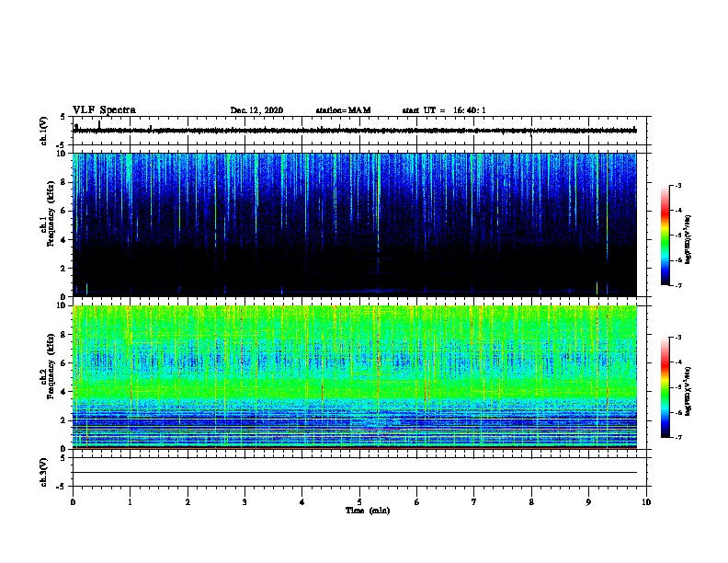Click the "4" kHz tick of ch.2 spectrogram
The image size is (728, 563).
63,392
